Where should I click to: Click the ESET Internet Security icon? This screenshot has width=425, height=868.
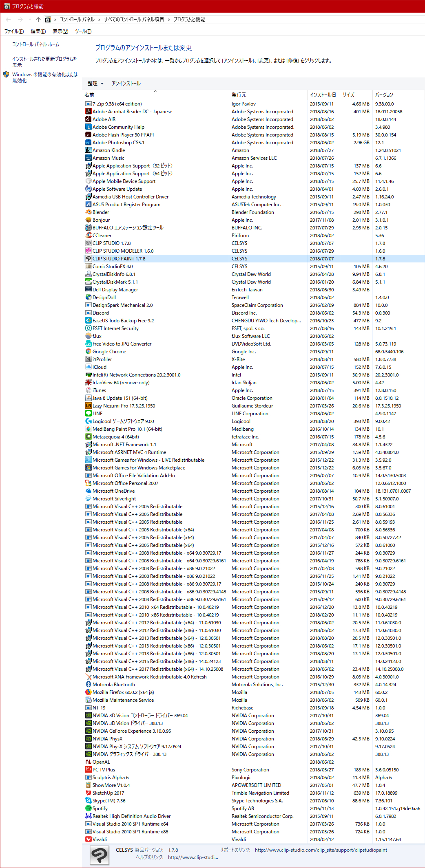pos(88,328)
